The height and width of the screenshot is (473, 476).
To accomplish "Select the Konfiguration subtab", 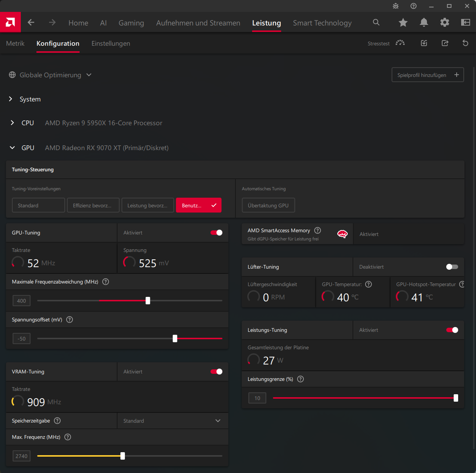I will pos(58,43).
